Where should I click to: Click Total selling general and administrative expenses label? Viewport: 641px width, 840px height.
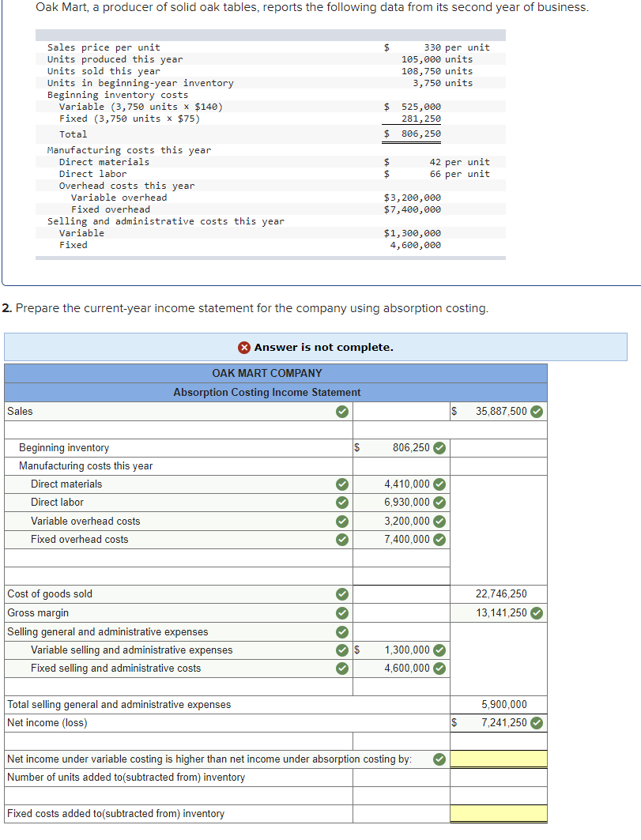119,704
